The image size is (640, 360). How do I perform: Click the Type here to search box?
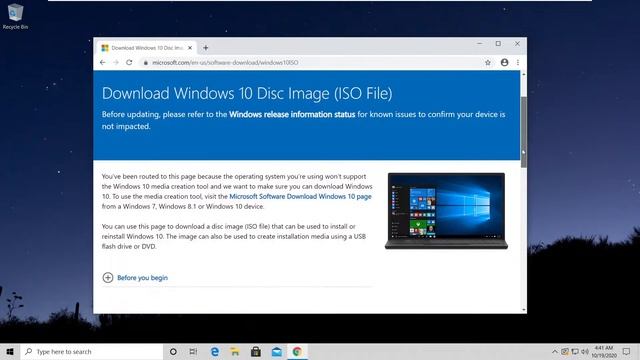(x=92, y=351)
